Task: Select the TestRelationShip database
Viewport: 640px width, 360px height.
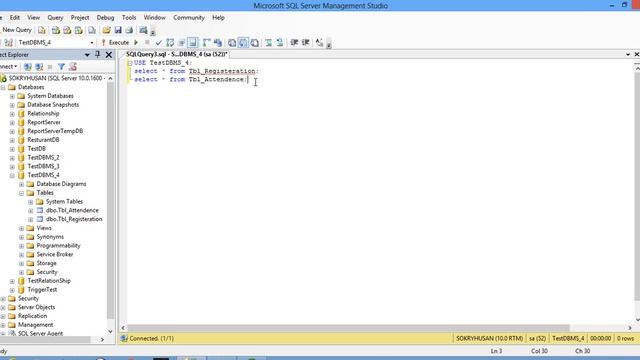Action: pyautogui.click(x=49, y=281)
